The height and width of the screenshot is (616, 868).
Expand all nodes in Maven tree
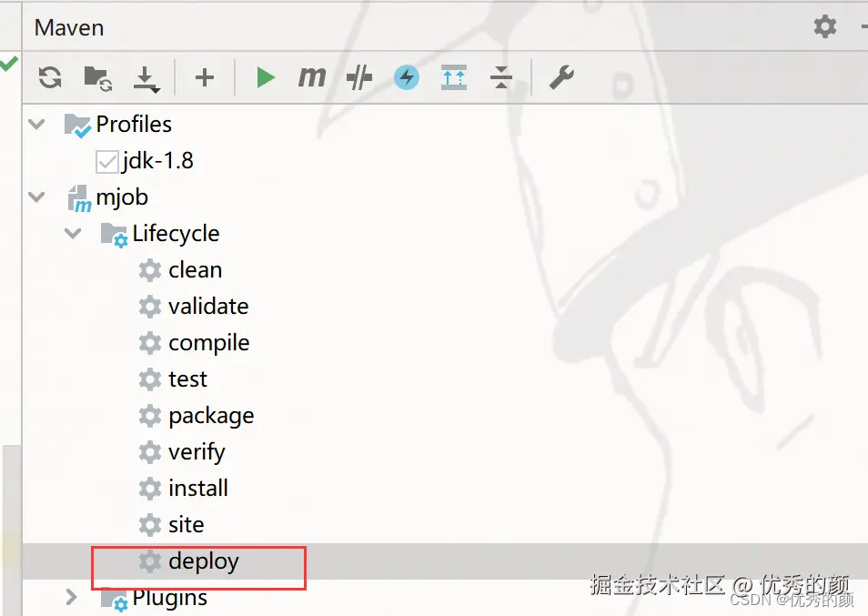[x=454, y=77]
